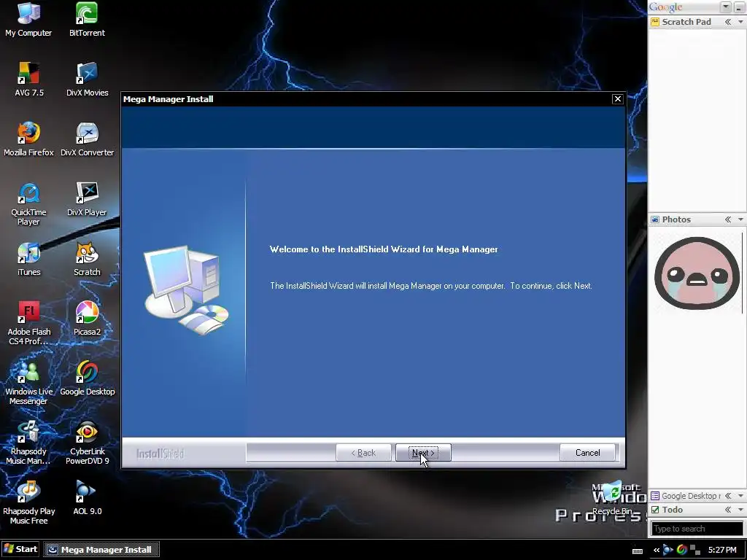Click the Google logo in sidebar
The height and width of the screenshot is (560, 747).
tap(665, 7)
